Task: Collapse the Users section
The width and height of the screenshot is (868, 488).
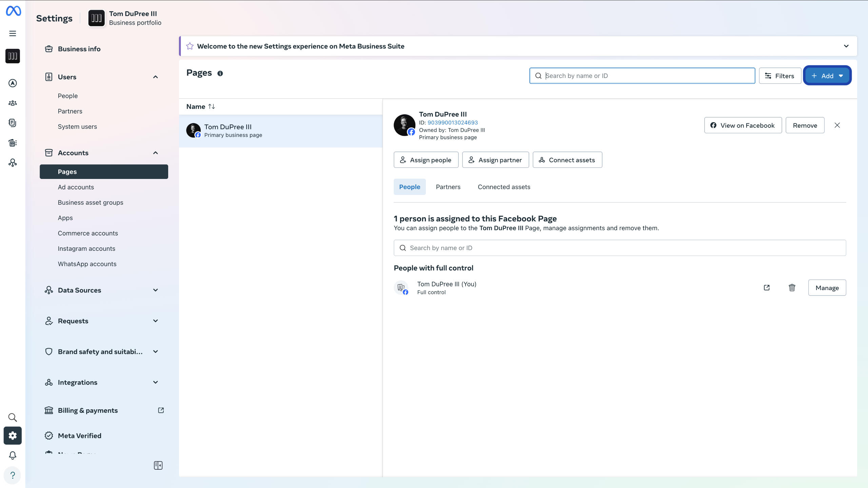Action: [155, 77]
